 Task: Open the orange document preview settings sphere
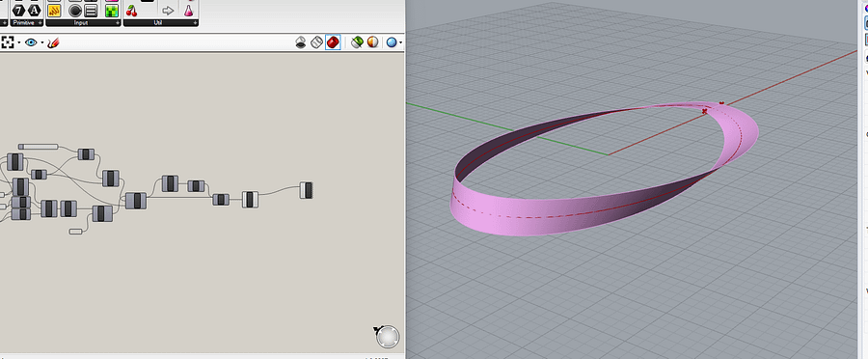point(373,42)
